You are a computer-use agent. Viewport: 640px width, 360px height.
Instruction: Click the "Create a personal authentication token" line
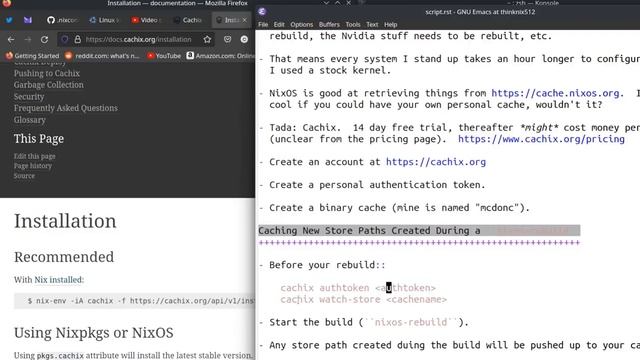[377, 185]
